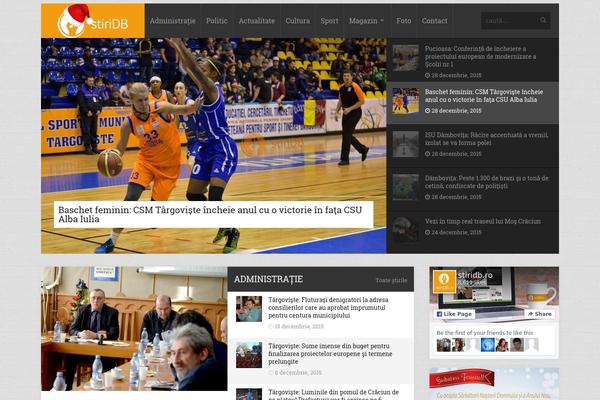This screenshot has width=600, height=400.
Task: Select the Pucioasa article thumbnail in slider list
Action: [406, 58]
